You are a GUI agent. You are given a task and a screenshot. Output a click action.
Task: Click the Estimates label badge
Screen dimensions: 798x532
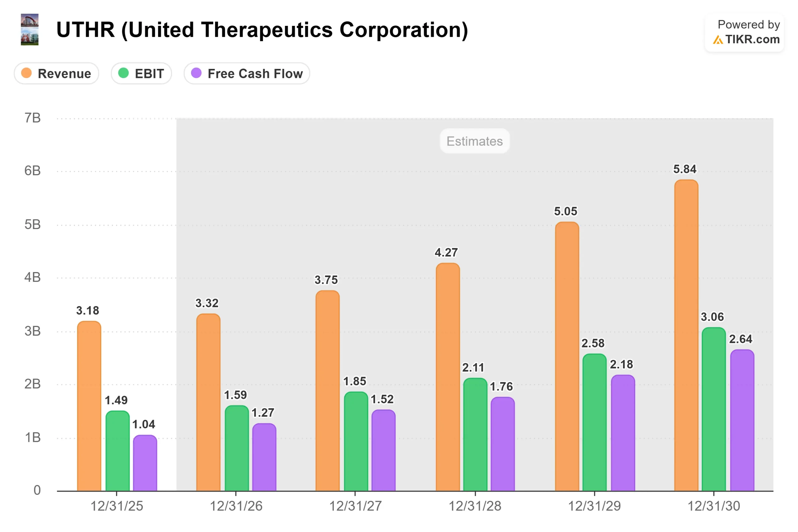474,141
